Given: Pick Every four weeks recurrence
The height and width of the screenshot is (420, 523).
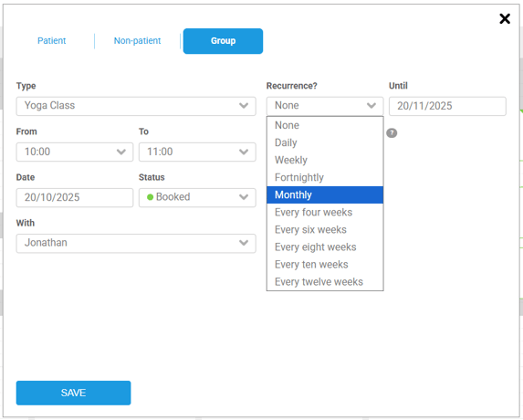Looking at the screenshot, I should (325, 212).
